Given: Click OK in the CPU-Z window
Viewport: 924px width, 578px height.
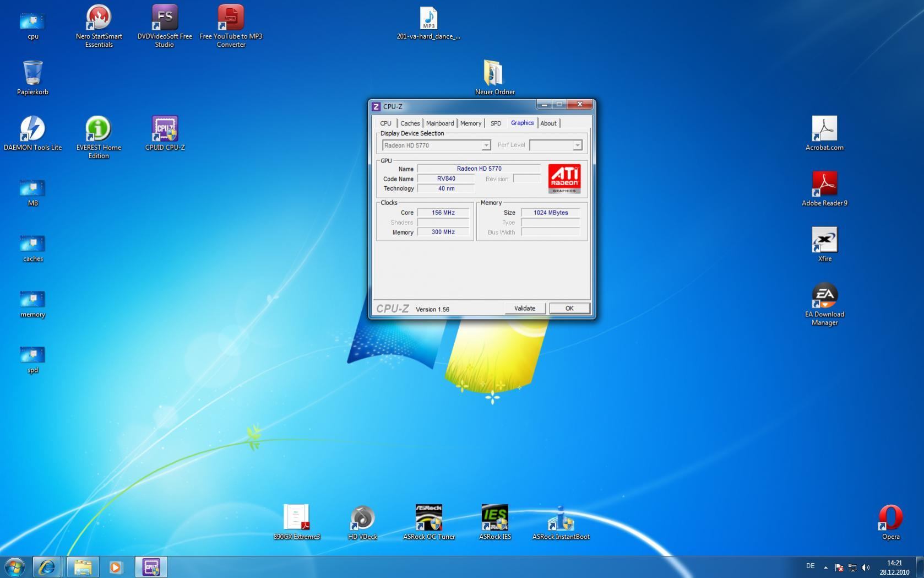Looking at the screenshot, I should [x=569, y=309].
